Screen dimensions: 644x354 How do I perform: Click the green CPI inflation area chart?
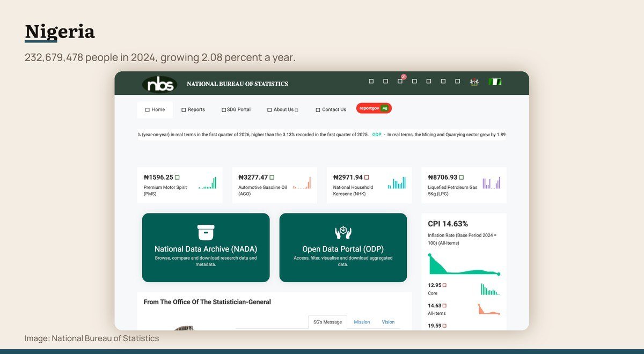click(x=464, y=264)
